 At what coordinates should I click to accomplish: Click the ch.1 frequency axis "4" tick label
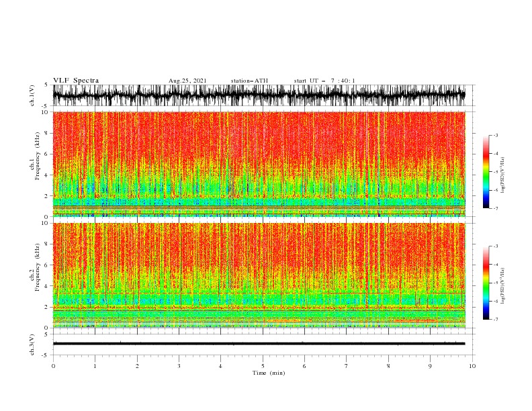(x=46, y=175)
